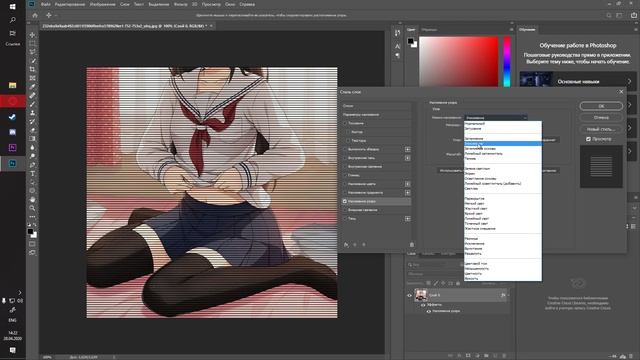Click the layer thumbnail in Layers panel
This screenshot has width=640, height=360.
(420, 295)
